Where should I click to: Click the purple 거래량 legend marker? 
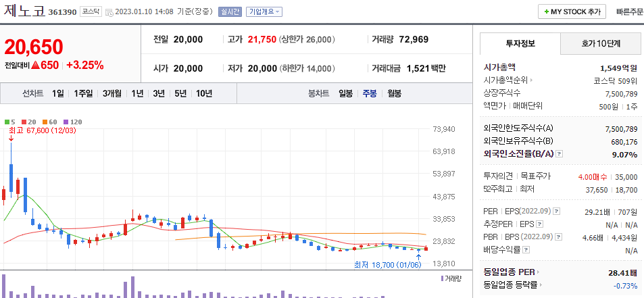pos(442,278)
